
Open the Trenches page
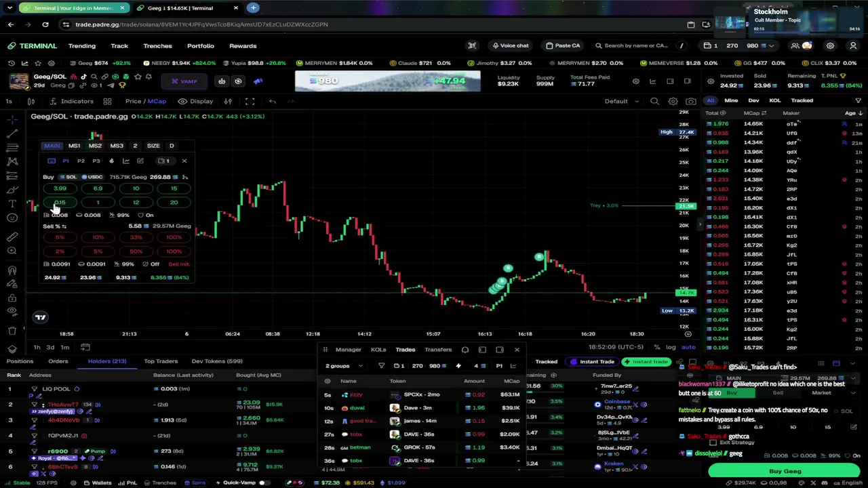(x=157, y=46)
